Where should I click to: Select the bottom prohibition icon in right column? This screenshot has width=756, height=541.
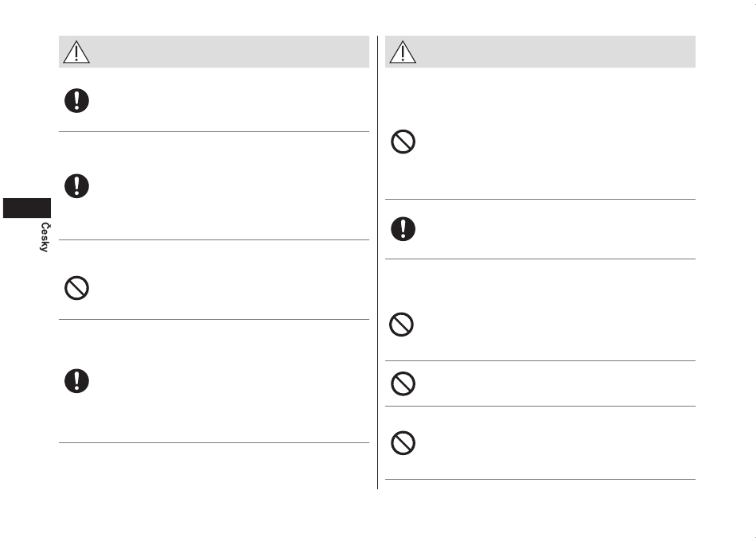[403, 443]
